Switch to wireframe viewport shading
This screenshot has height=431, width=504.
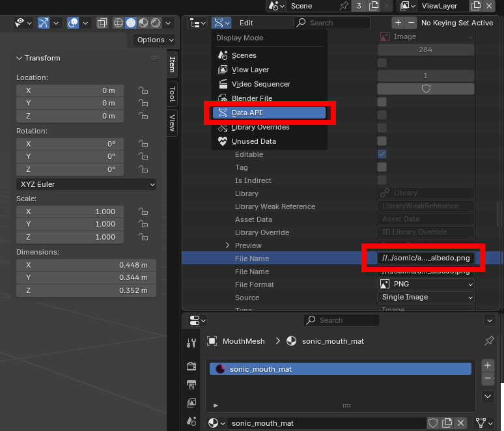pyautogui.click(x=119, y=23)
